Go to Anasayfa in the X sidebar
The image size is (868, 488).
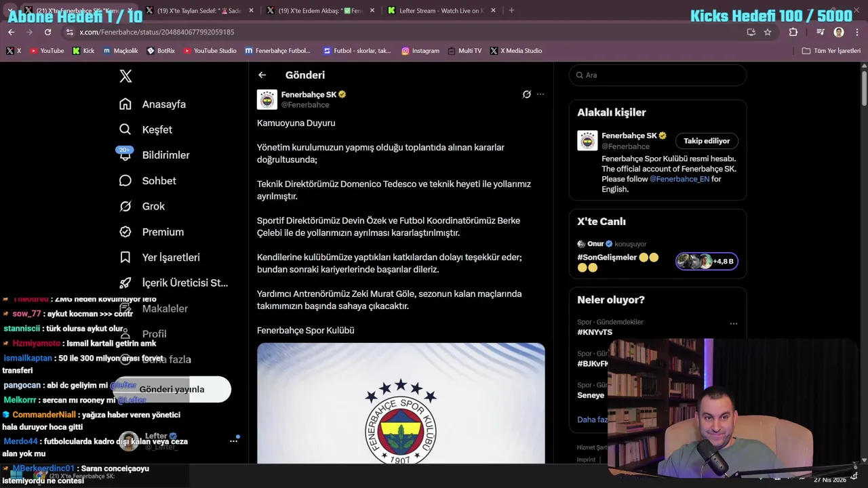[153, 104]
